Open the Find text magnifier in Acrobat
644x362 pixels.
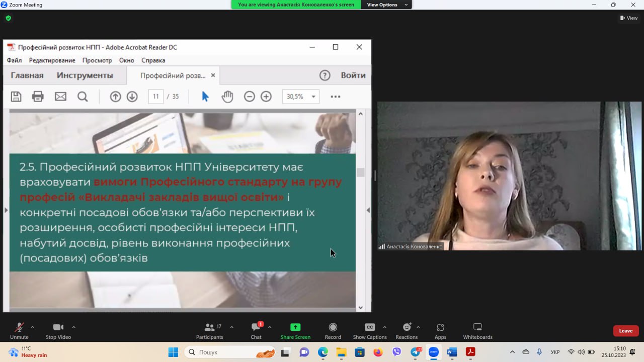pos(83,97)
